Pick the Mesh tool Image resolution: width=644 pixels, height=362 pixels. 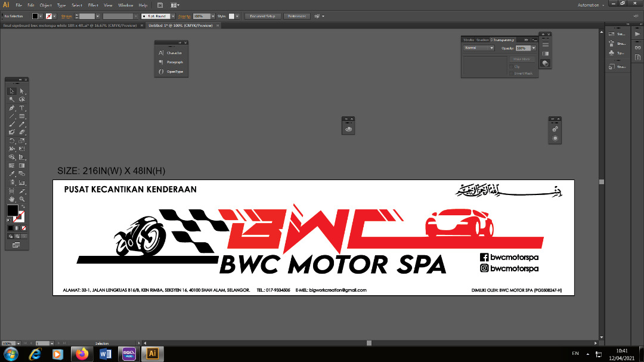click(x=12, y=166)
